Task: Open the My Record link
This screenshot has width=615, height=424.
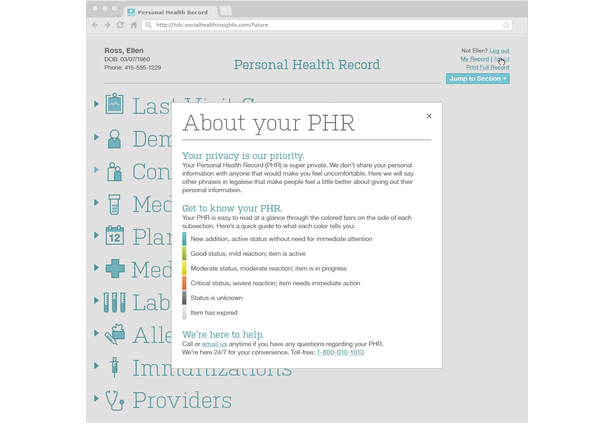Action: (475, 59)
